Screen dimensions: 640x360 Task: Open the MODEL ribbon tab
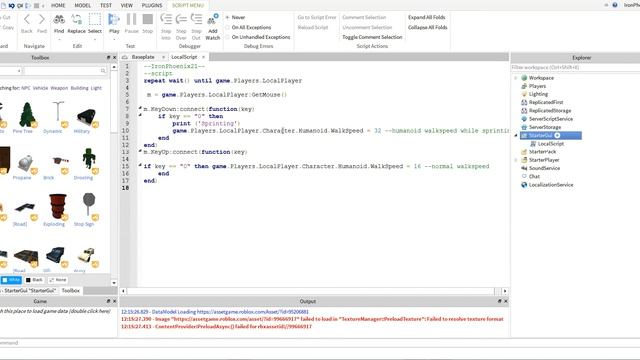pyautogui.click(x=82, y=5)
